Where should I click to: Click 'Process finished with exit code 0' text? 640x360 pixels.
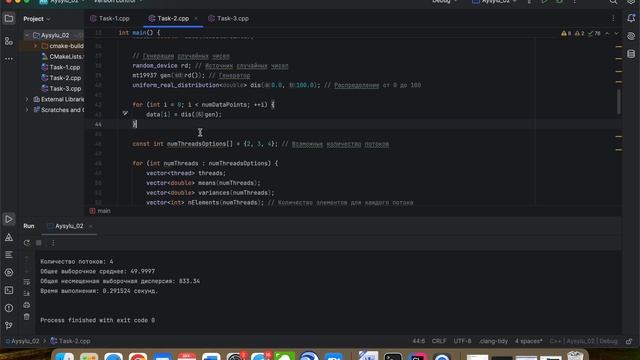(x=98, y=320)
